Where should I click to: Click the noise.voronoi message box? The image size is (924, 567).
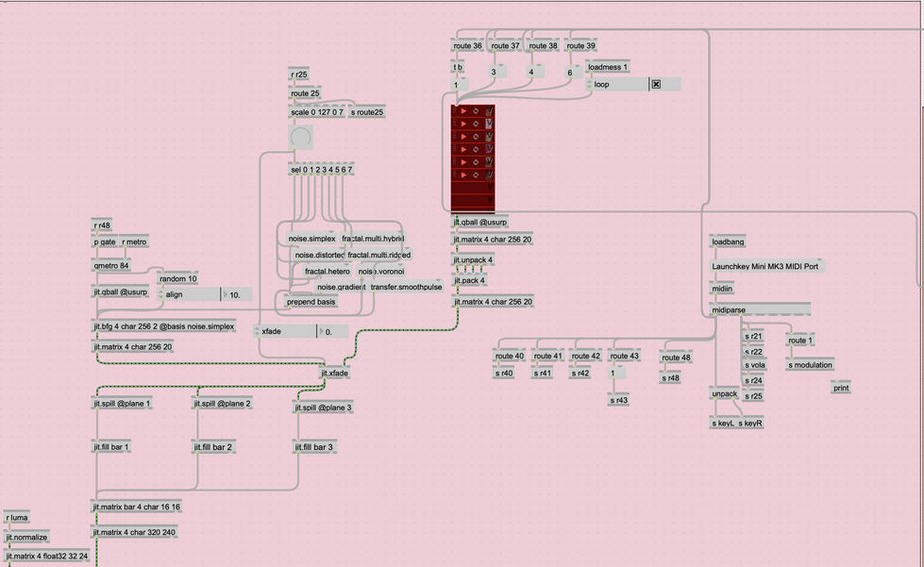point(381,272)
